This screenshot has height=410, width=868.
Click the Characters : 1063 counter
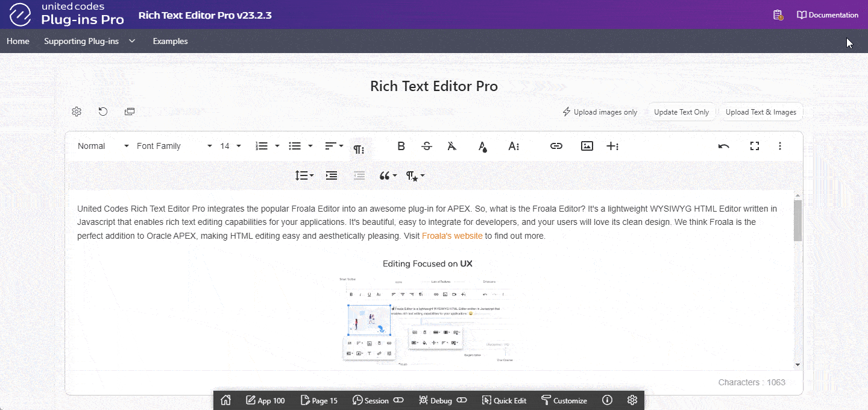click(752, 382)
